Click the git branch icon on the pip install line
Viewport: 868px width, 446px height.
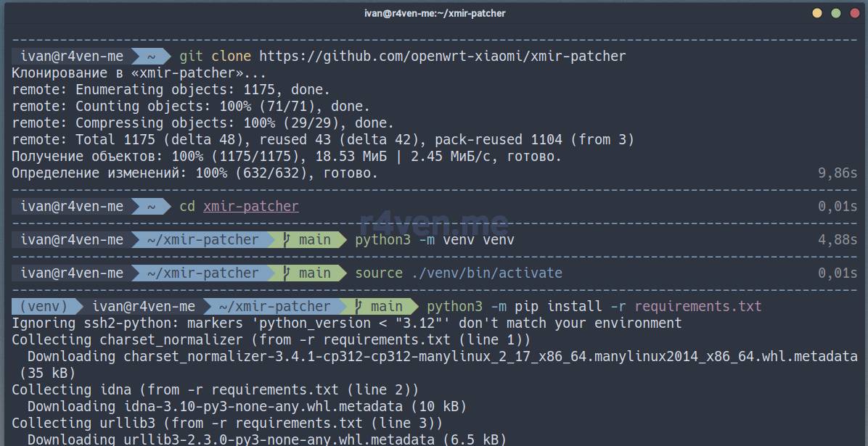point(359,307)
